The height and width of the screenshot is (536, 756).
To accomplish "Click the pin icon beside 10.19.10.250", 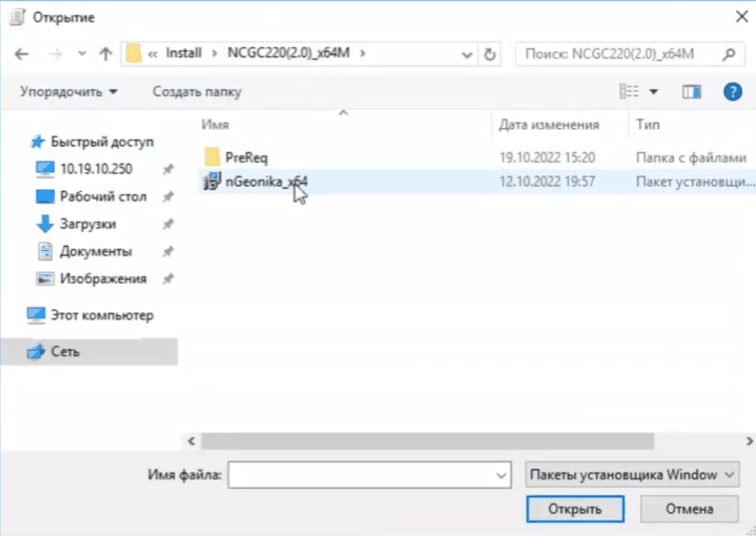I will click(168, 170).
